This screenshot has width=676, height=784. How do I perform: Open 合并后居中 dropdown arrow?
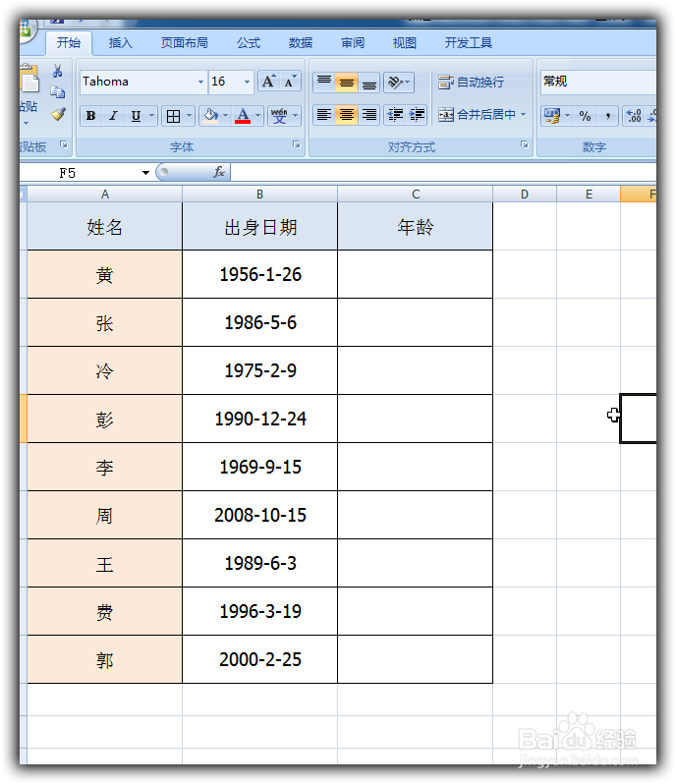click(x=524, y=115)
